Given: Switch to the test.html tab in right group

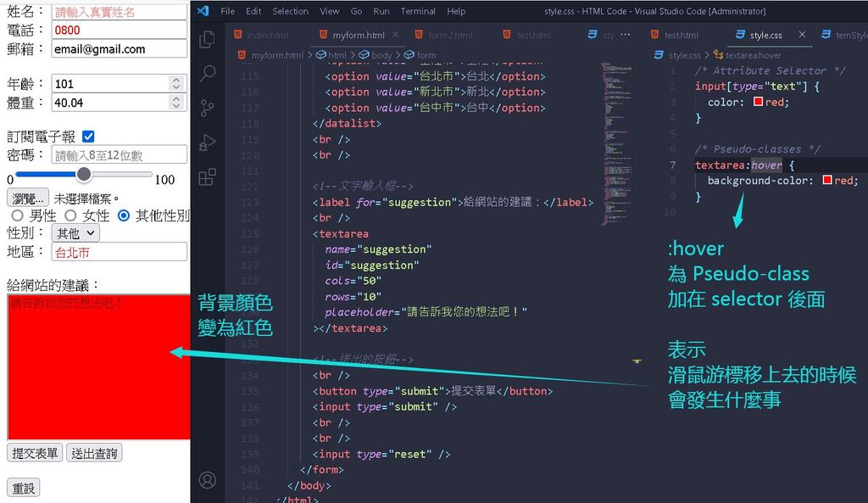Looking at the screenshot, I should (682, 35).
